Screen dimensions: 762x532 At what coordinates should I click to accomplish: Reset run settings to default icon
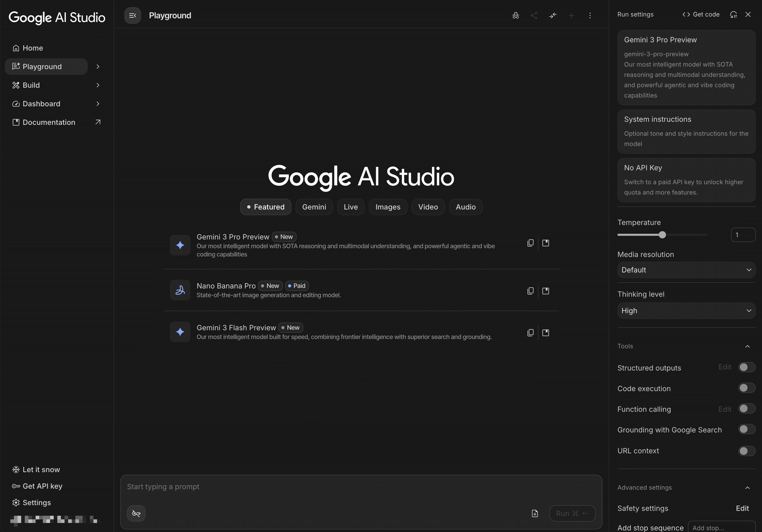[733, 15]
